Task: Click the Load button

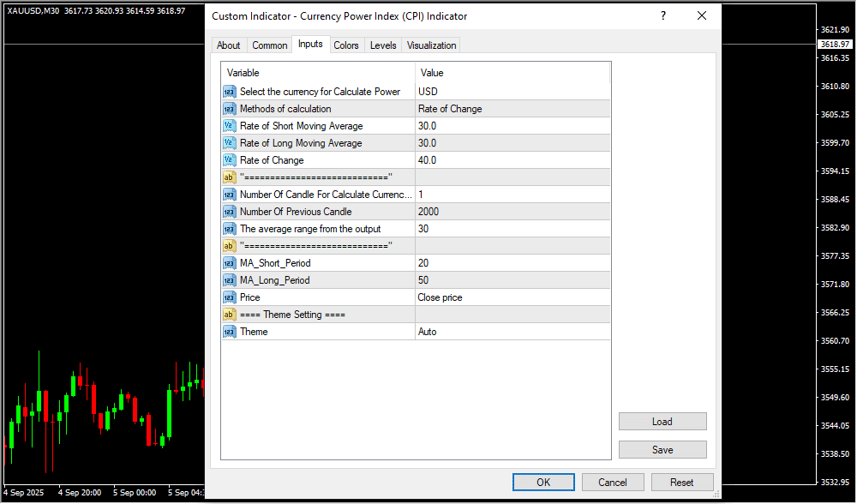Action: tap(662, 422)
